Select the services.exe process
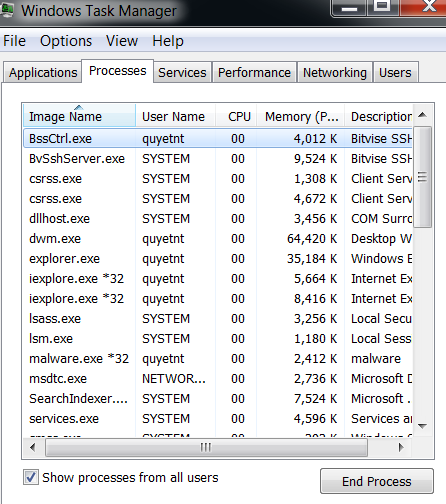Viewport: 446px width, 504px height. 218,419
